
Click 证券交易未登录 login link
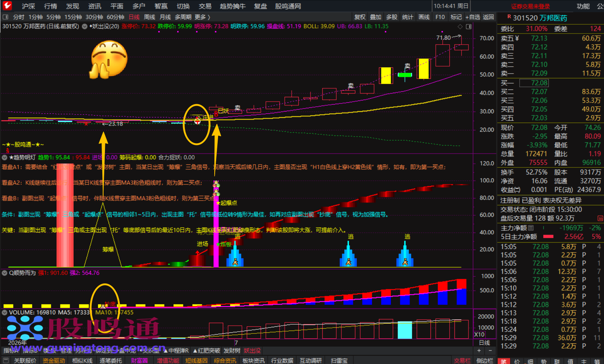[530, 6]
